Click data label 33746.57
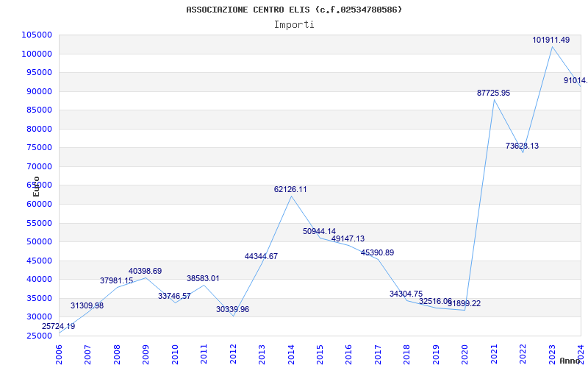 coord(174,296)
